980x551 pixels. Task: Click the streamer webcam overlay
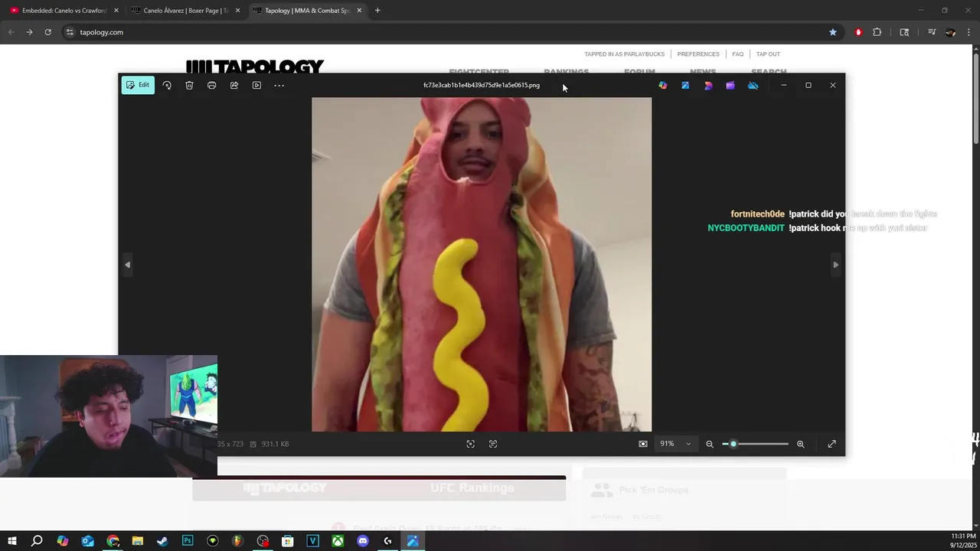pyautogui.click(x=109, y=416)
